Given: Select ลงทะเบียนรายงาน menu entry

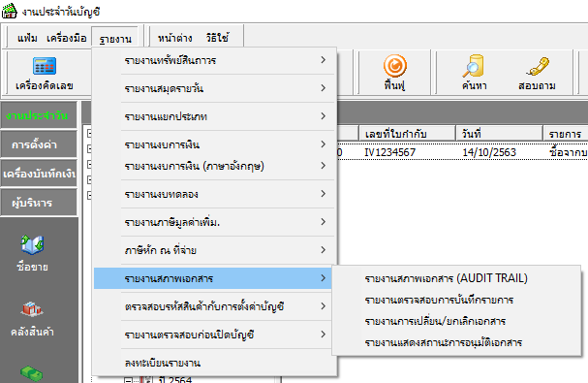Looking at the screenshot, I should (x=213, y=363).
